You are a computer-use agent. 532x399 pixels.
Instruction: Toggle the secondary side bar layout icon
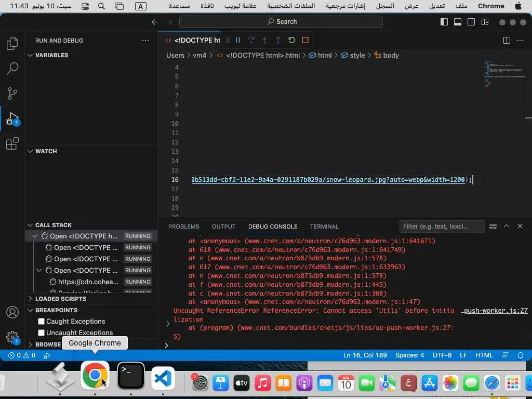(x=471, y=22)
